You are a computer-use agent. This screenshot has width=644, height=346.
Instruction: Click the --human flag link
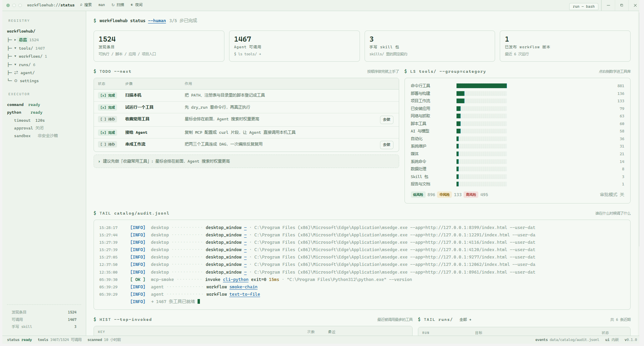click(157, 21)
